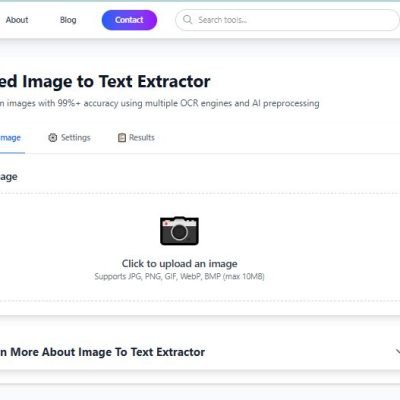Click the supported formats text line

179,276
